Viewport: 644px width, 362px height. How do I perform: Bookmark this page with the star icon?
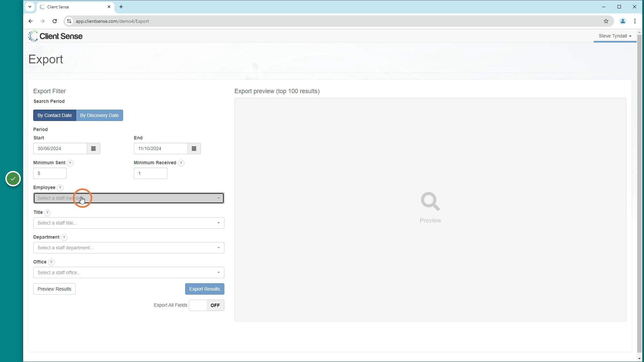[x=606, y=21]
